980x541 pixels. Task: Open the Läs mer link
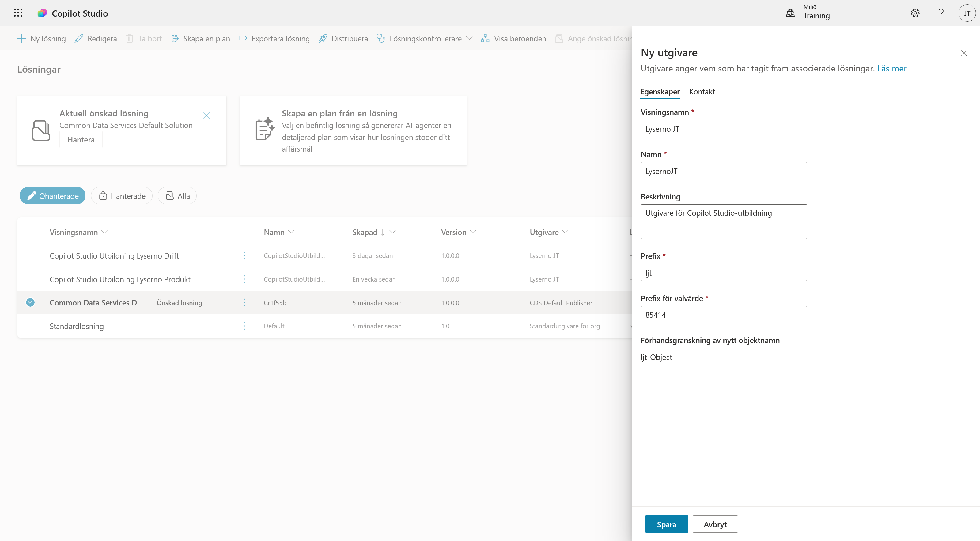coord(892,69)
